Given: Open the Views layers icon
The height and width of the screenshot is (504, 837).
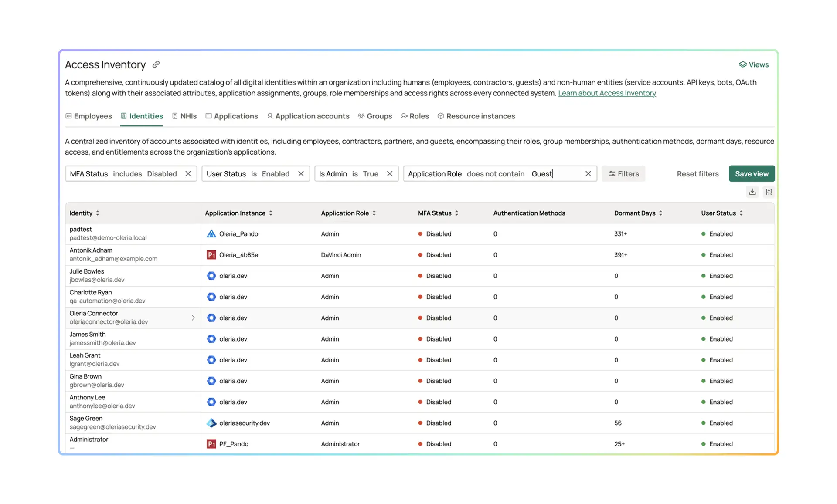Looking at the screenshot, I should [x=742, y=64].
